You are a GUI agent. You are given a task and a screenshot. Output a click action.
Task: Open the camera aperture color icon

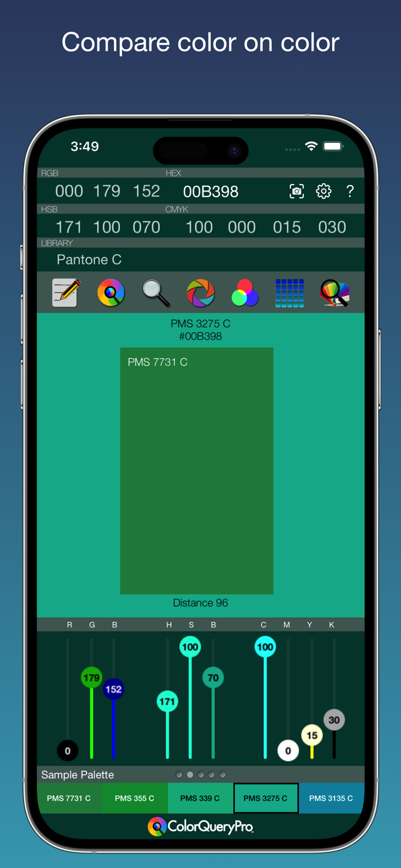click(201, 292)
